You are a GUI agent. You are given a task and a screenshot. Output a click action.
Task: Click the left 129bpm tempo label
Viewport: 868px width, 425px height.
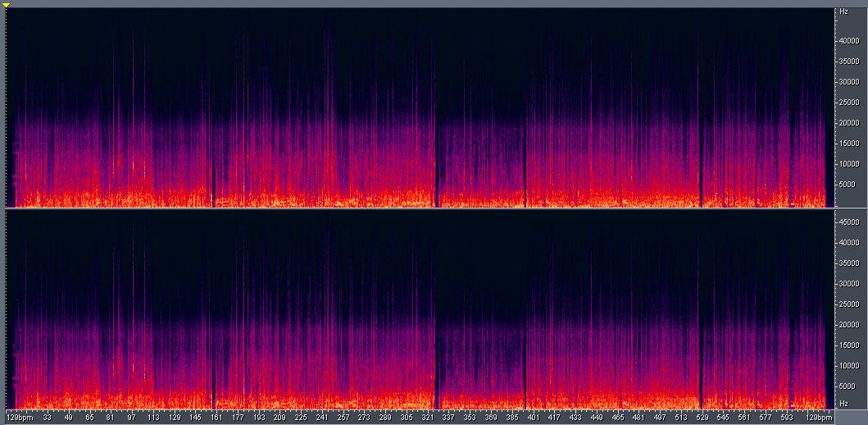coord(18,417)
